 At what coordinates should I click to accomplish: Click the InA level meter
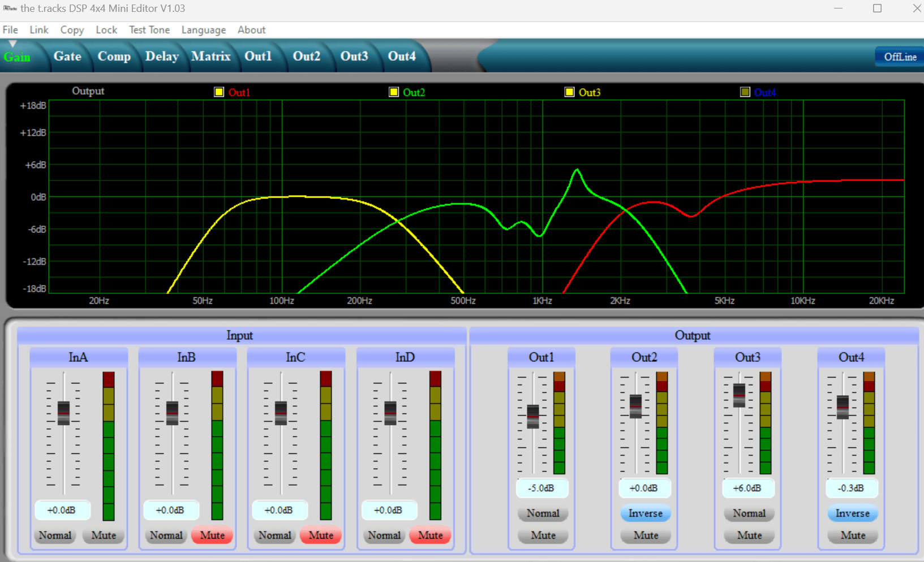(x=109, y=446)
